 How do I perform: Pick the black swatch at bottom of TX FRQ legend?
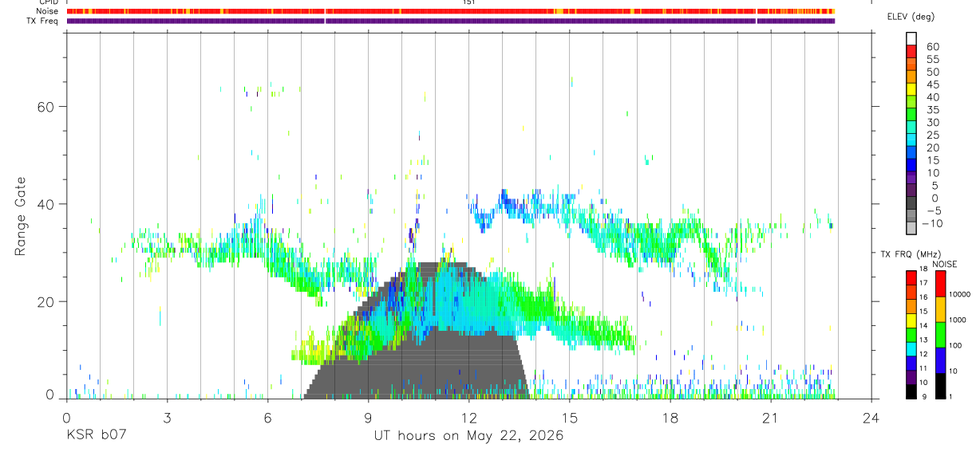911,391
